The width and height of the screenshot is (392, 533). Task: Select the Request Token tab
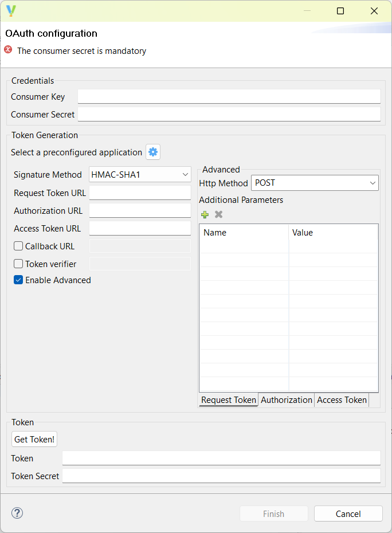[228, 400]
